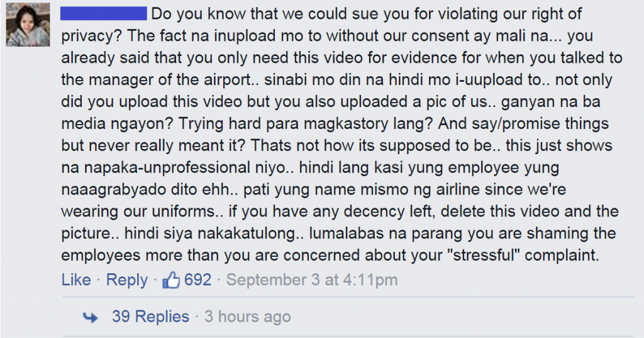
Task: Click the comment's last line mentioning "stressful" complaint
Action: point(330,256)
